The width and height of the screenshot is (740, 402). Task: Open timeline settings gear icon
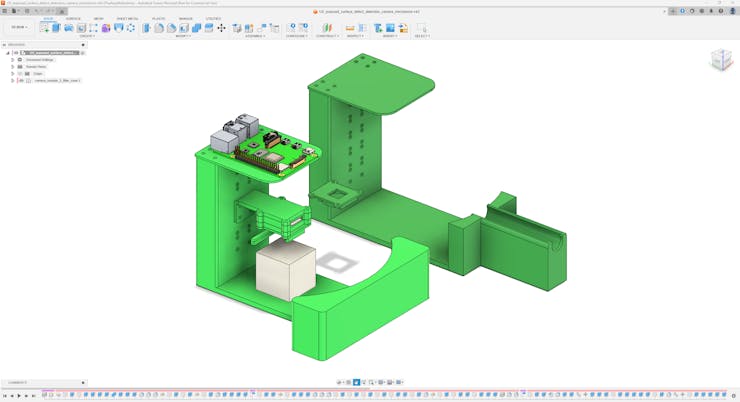point(733,395)
